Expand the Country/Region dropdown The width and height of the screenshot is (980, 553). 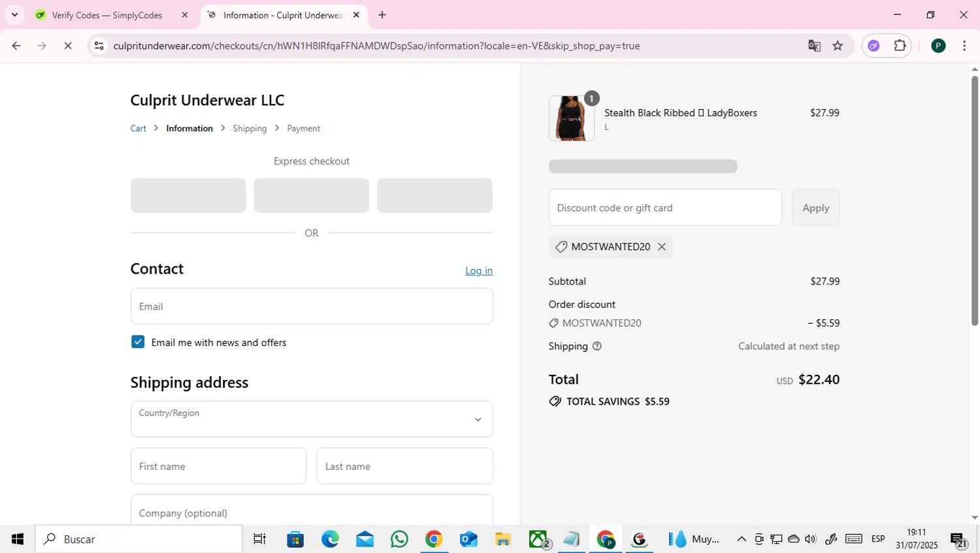pos(312,419)
